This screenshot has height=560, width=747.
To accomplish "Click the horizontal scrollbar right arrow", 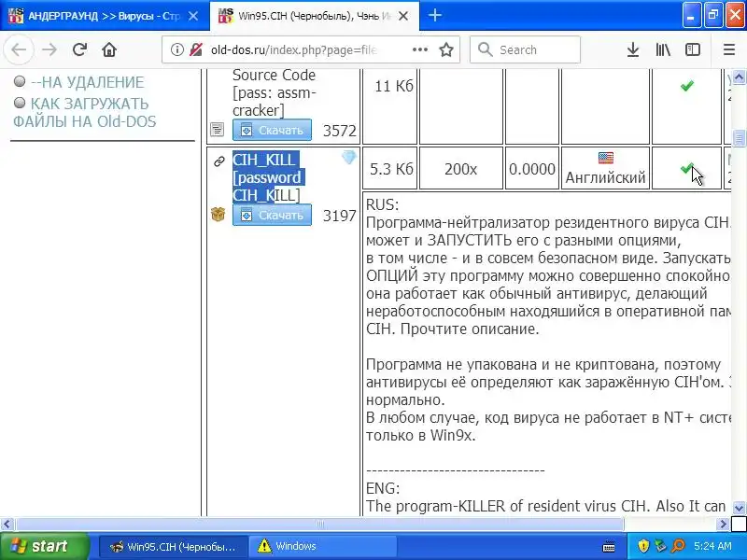I will (x=723, y=525).
